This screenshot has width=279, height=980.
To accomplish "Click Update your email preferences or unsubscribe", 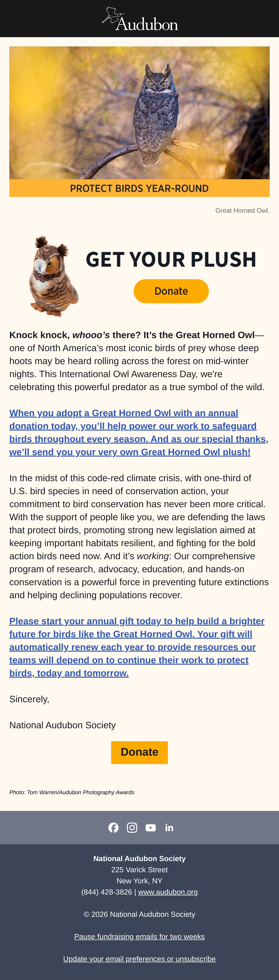I will tap(139, 959).
